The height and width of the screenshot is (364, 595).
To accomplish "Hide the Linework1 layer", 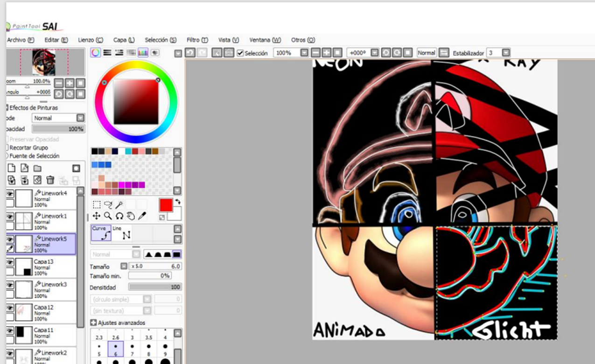I will (x=10, y=217).
